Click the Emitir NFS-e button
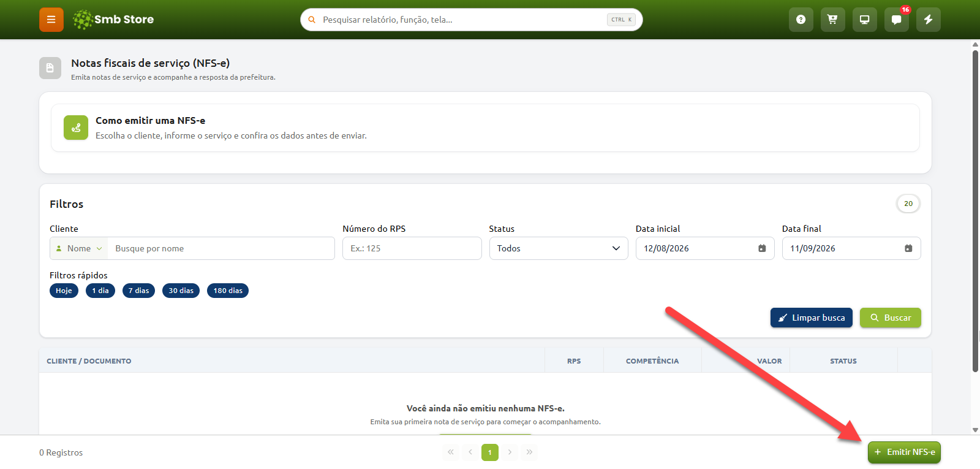 tap(904, 452)
